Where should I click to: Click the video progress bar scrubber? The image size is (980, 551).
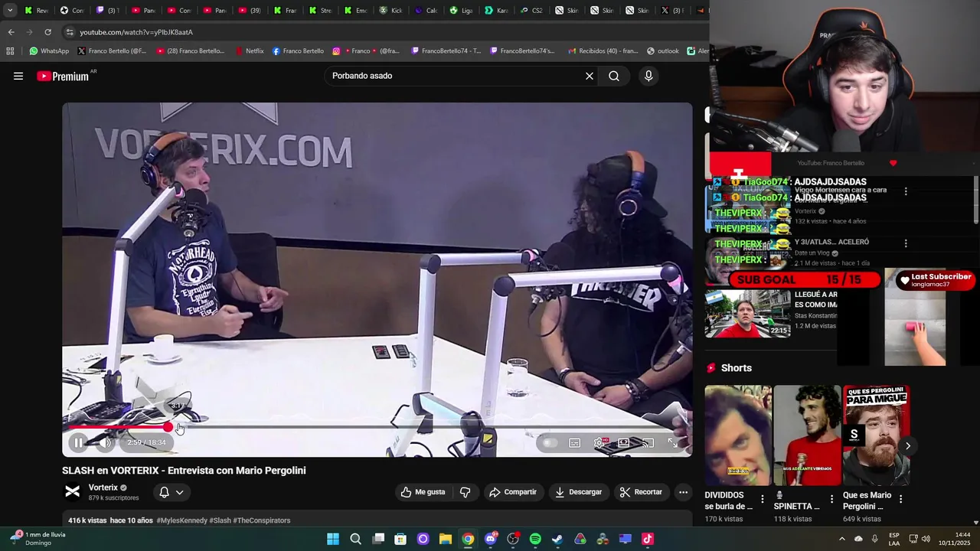click(x=168, y=427)
